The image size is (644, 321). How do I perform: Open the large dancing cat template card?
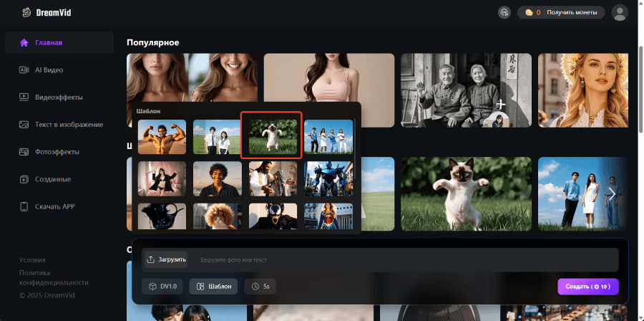[466, 193]
